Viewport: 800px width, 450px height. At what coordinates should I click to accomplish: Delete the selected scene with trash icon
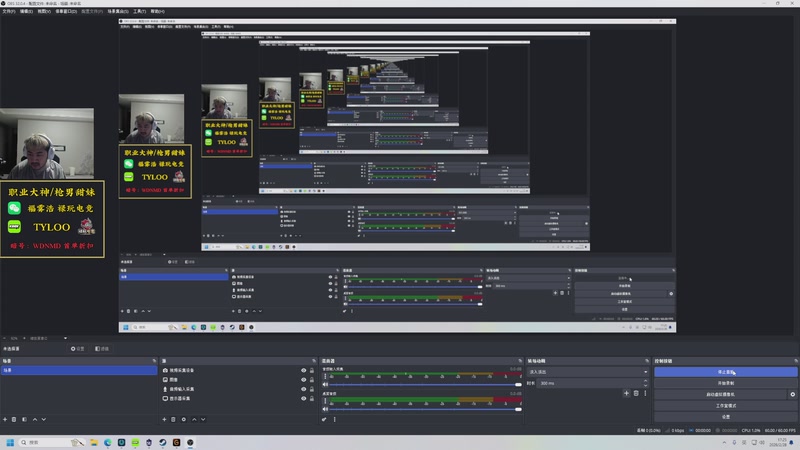14,419
